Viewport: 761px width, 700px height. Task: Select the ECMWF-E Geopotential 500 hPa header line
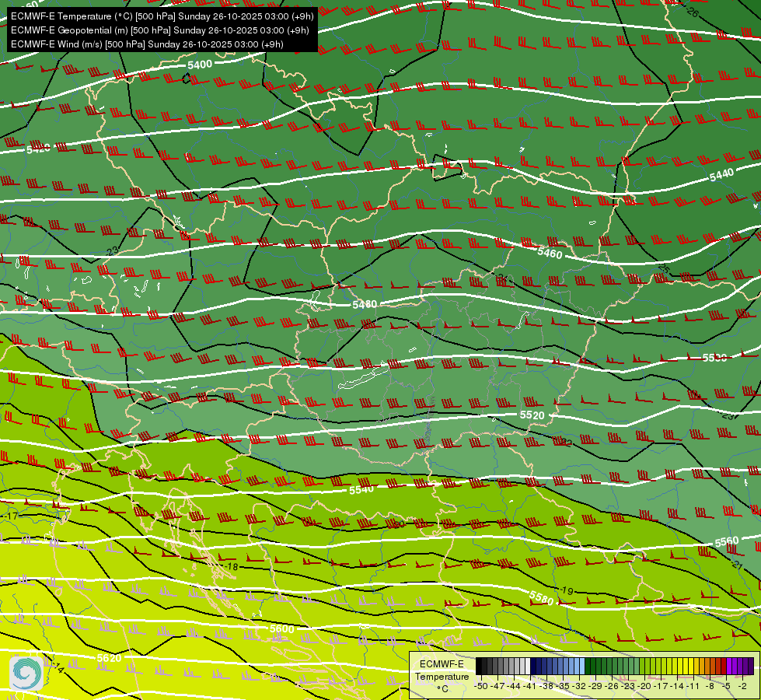pyautogui.click(x=159, y=30)
